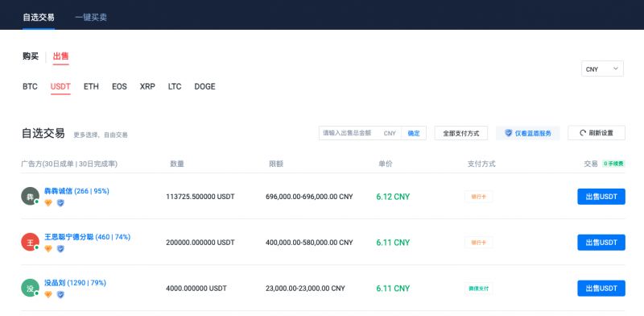Click the blue shield badge under 没品刘
This screenshot has height=316, width=644.
(60, 294)
